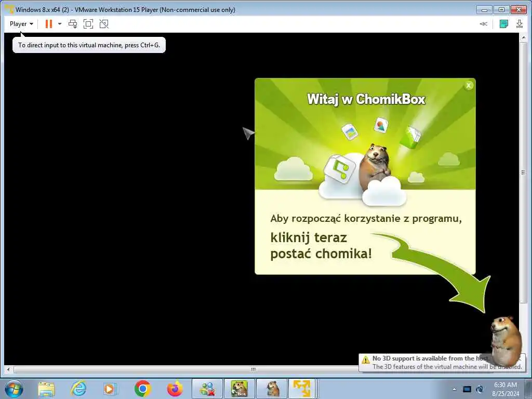Viewport: 532px width, 399px height.
Task: Click the music note file icon in popup
Action: pyautogui.click(x=339, y=169)
